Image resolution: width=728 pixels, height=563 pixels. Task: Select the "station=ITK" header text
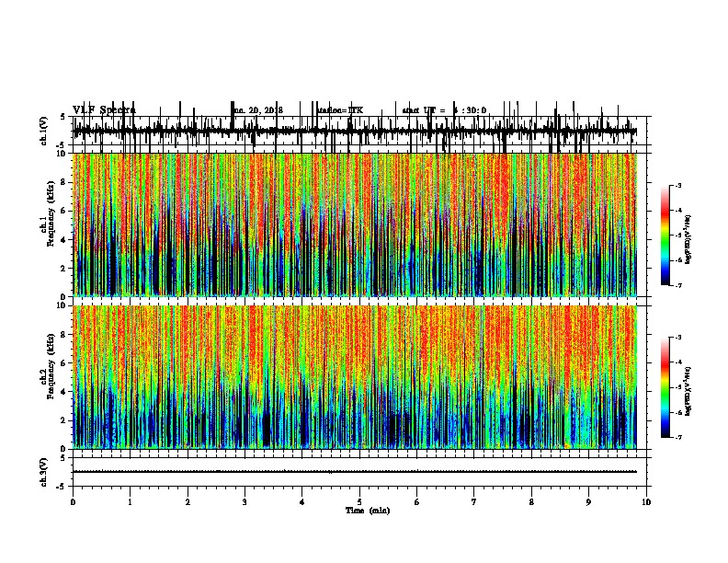340,110
